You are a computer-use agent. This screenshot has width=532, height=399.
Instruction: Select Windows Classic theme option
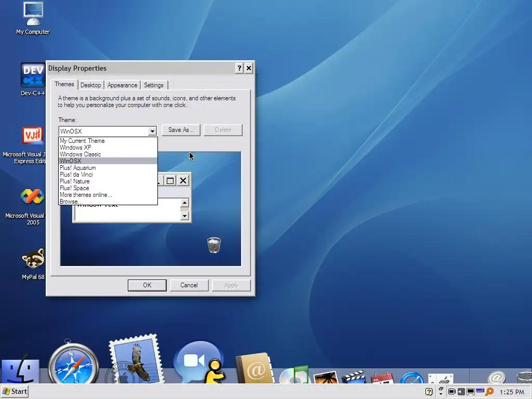click(x=108, y=154)
